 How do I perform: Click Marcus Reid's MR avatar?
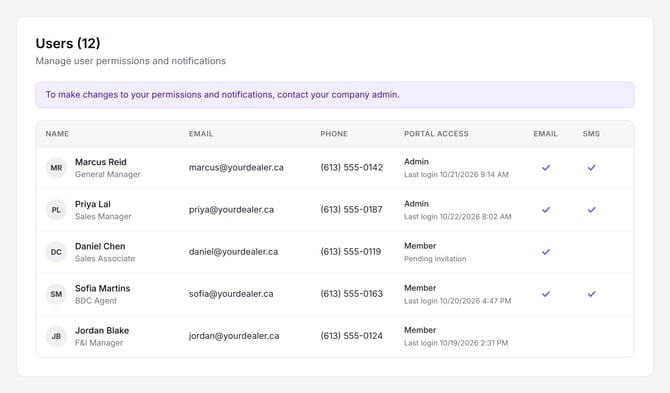(x=56, y=168)
